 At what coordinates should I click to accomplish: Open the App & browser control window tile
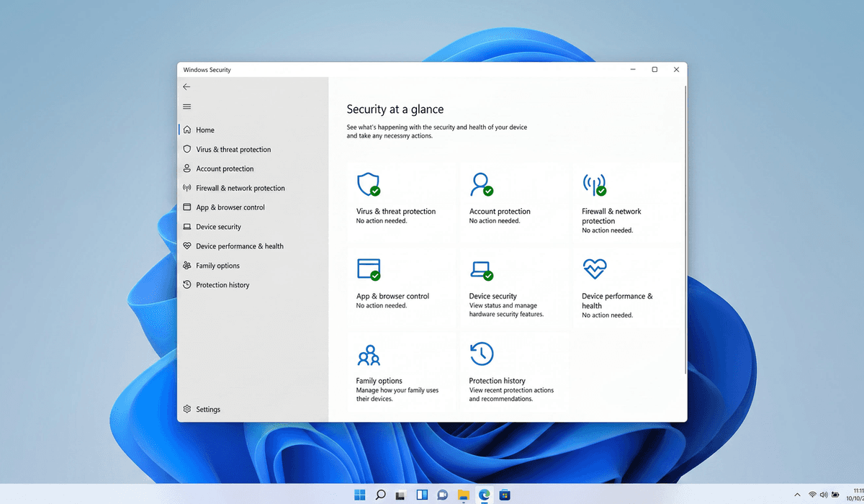402,287
